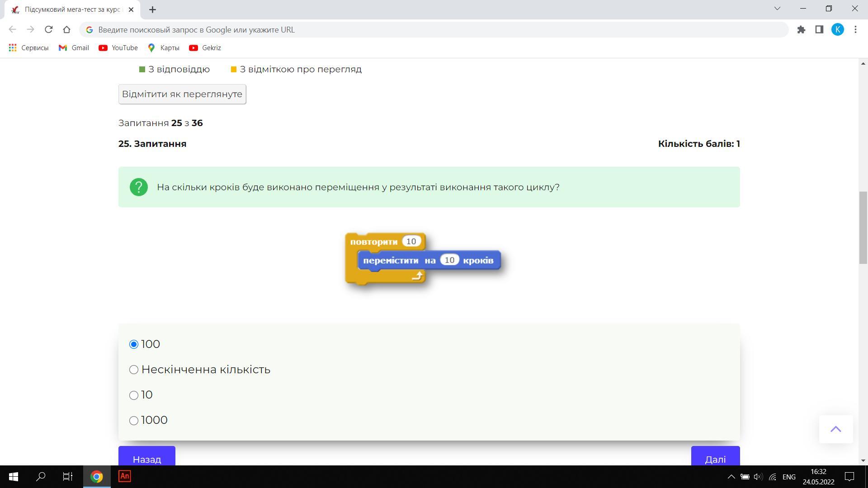Open the Chrome extensions puzzle icon
The width and height of the screenshot is (868, 488).
click(x=801, y=30)
